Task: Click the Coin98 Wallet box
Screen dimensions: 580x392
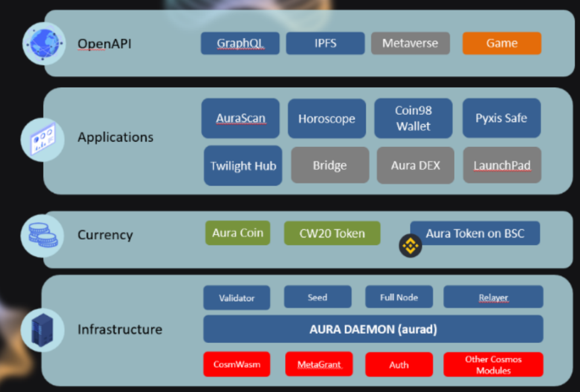Action: coord(413,119)
